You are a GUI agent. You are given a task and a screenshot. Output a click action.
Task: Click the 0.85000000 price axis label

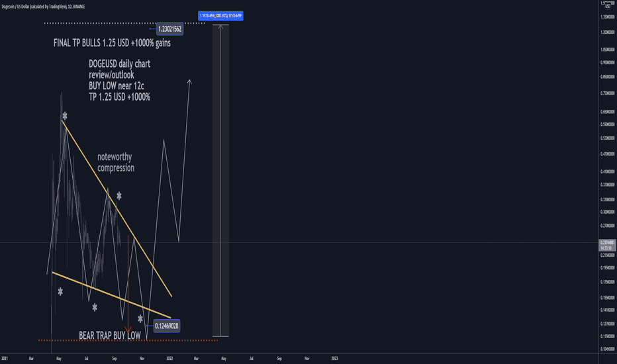point(608,77)
